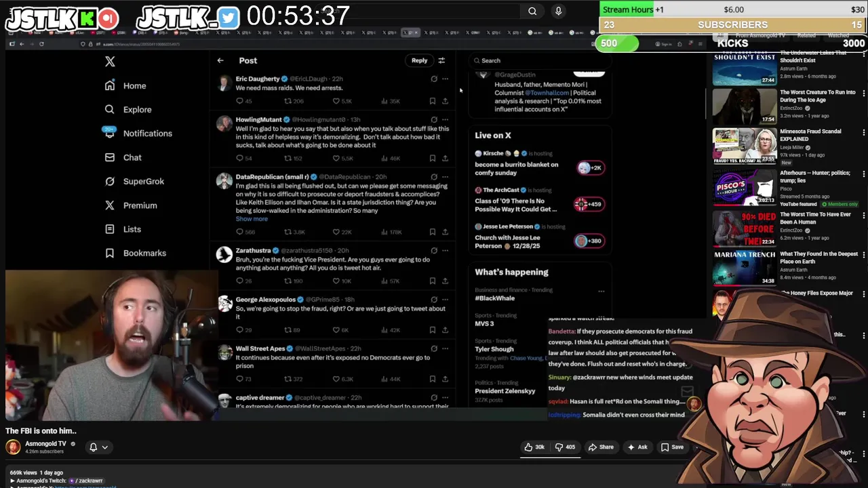Click the Lists icon in X sidebar
Viewport: 868px width, 488px height.
pos(110,229)
